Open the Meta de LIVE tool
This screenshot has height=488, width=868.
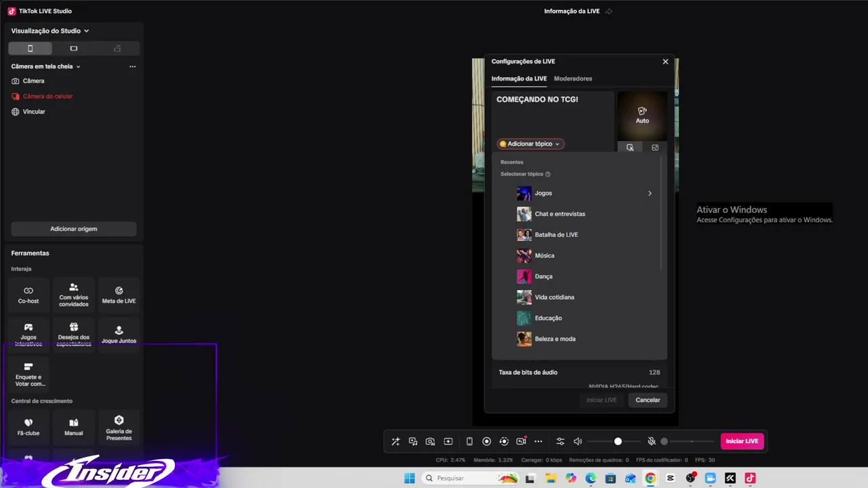click(x=119, y=295)
